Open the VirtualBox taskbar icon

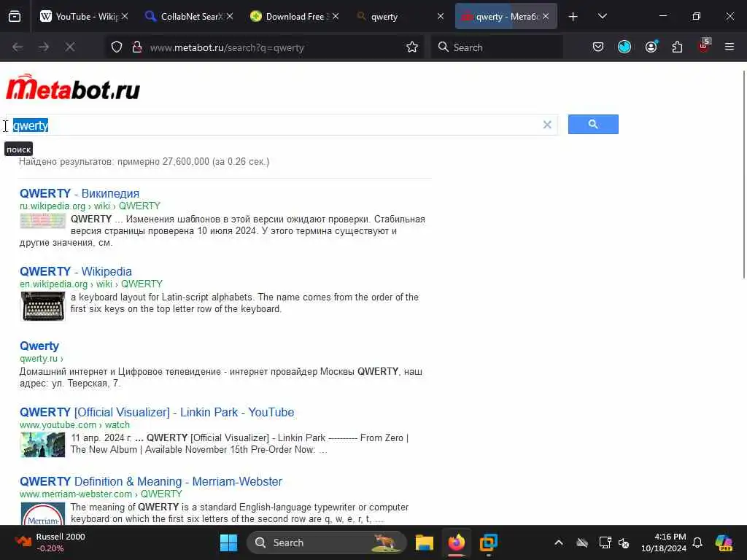(488, 542)
